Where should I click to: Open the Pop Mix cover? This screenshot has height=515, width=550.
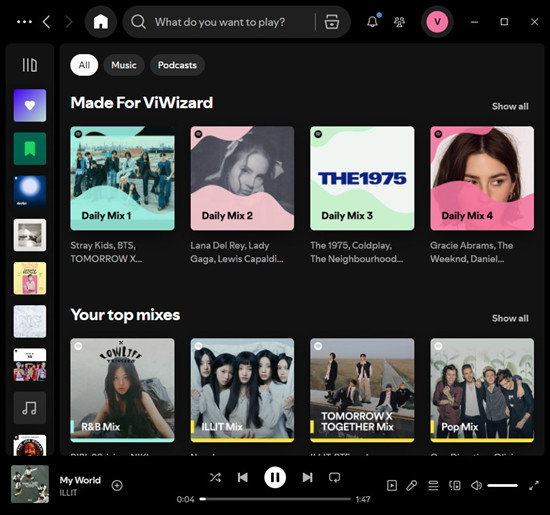[482, 390]
